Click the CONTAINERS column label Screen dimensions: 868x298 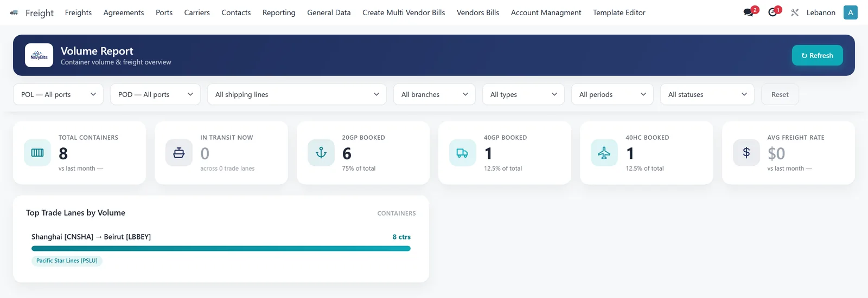pyautogui.click(x=397, y=213)
